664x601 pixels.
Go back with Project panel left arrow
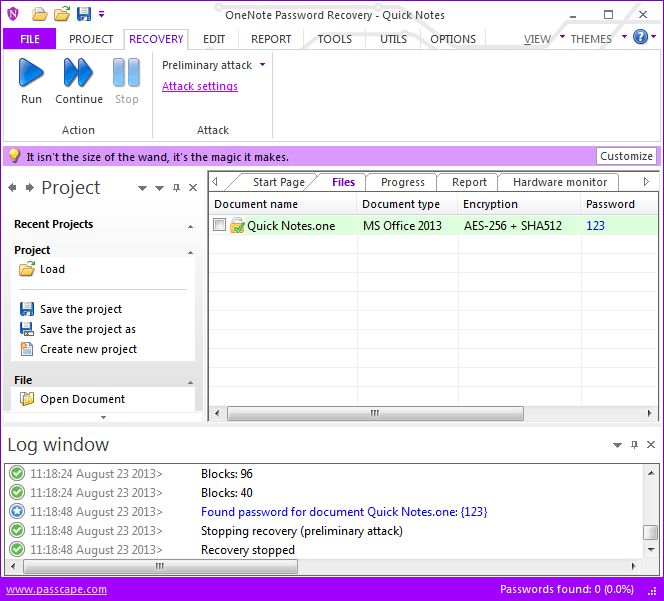pyautogui.click(x=12, y=188)
